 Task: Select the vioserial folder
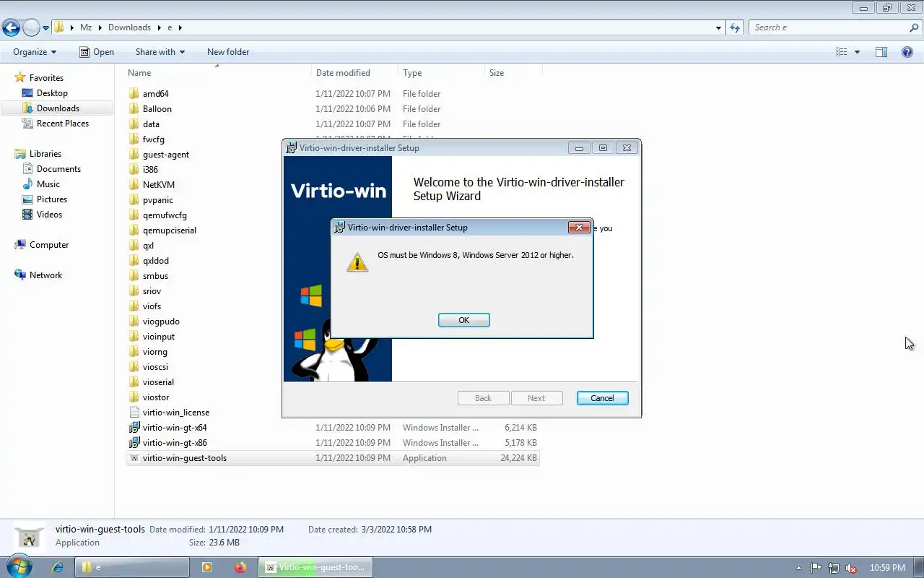[158, 382]
